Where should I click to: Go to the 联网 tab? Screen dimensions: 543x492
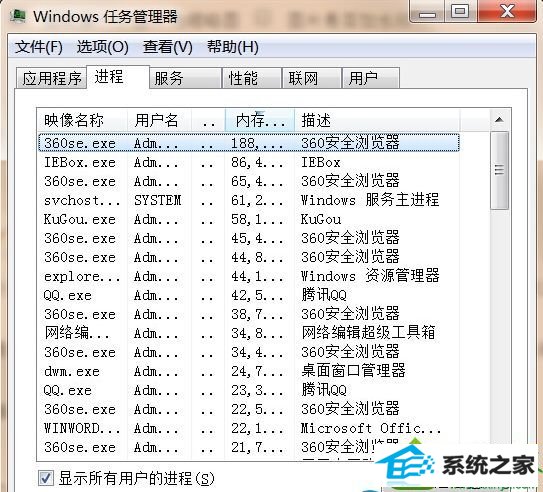tap(311, 78)
